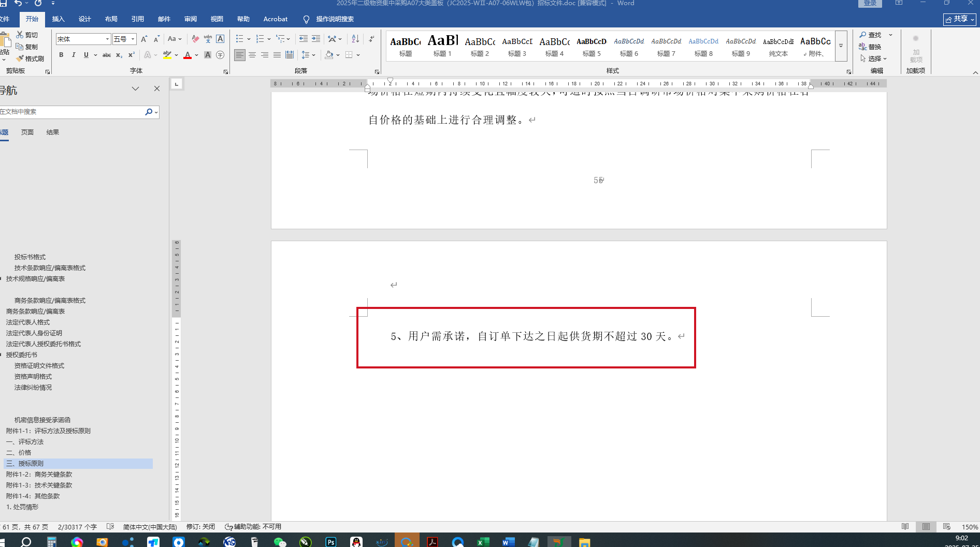
Task: Expand the styles gallery
Action: pos(841,46)
